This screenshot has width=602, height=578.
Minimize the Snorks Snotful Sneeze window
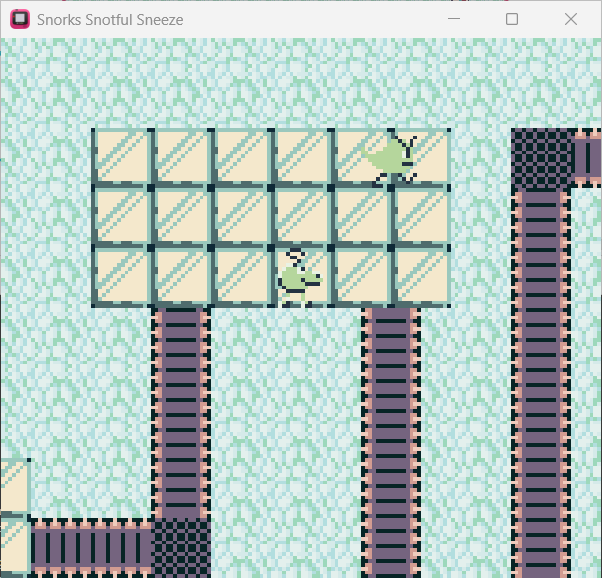pyautogui.click(x=454, y=19)
